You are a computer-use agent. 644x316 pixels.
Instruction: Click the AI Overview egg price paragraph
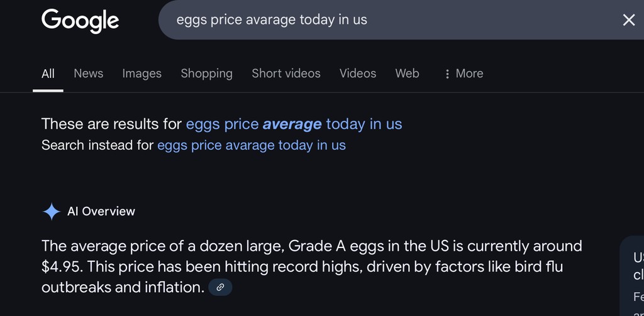pos(302,266)
